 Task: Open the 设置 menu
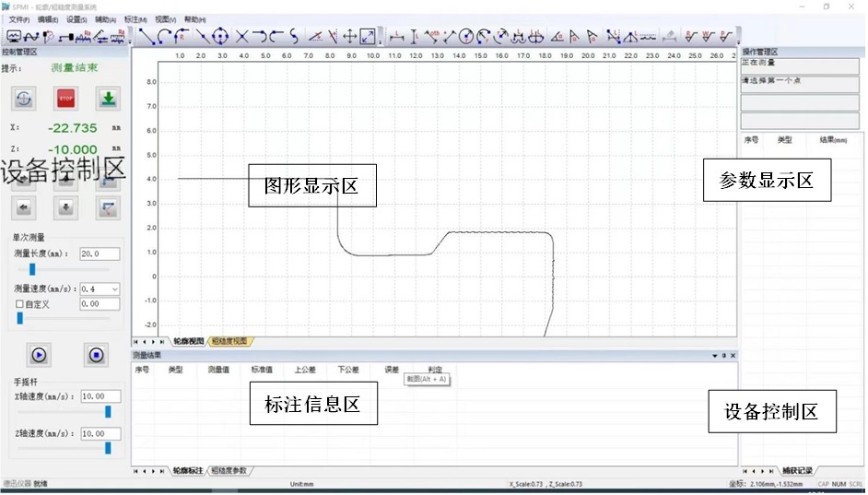pos(77,18)
